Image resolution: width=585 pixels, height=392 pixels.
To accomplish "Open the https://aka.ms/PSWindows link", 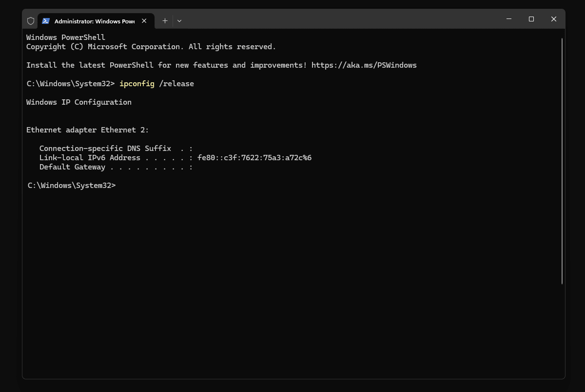I will point(364,65).
